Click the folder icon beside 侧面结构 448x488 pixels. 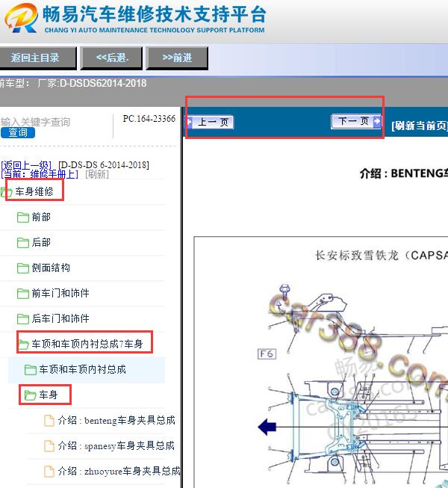point(23,268)
